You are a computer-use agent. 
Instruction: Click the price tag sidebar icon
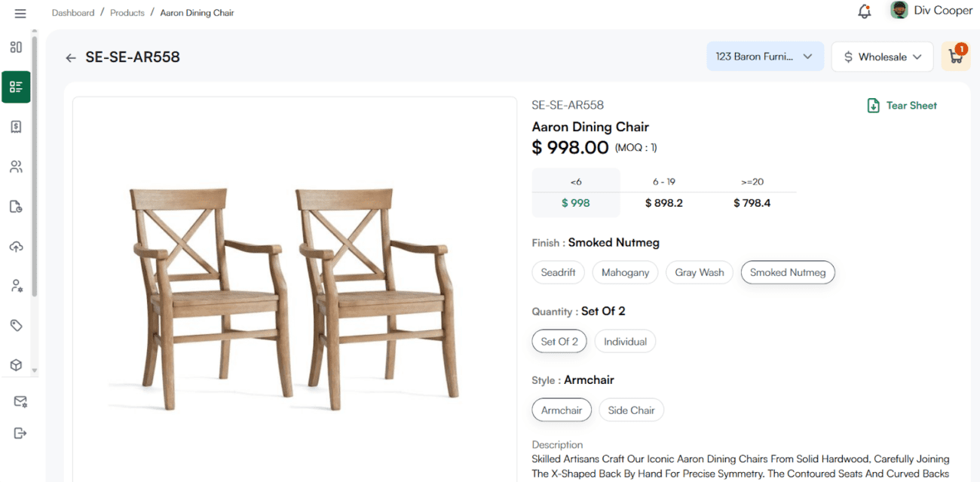click(16, 325)
